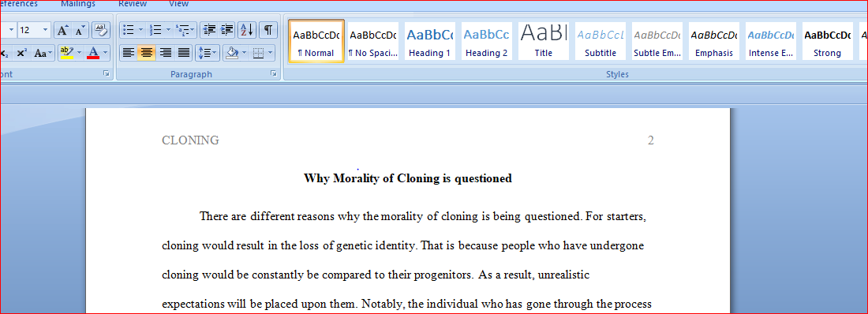Toggle center alignment off
The height and width of the screenshot is (314, 868).
(x=147, y=53)
